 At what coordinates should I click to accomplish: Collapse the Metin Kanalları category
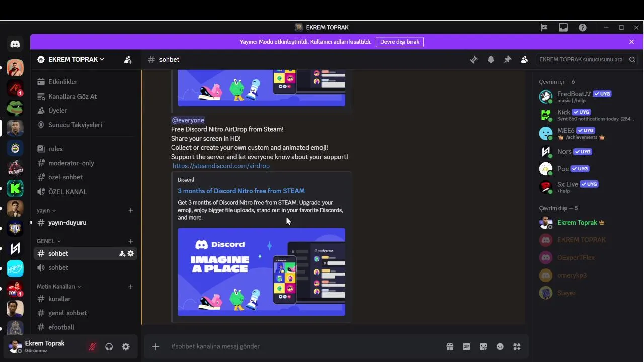[x=59, y=287]
